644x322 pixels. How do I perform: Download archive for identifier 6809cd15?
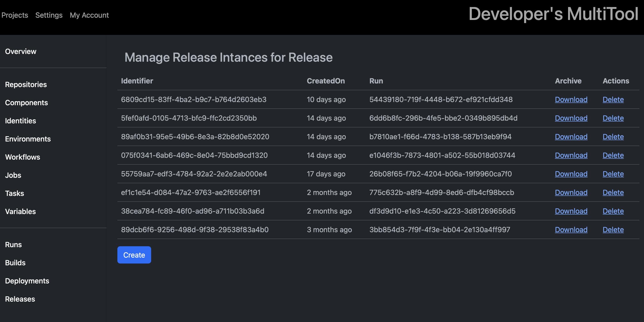[x=571, y=99]
